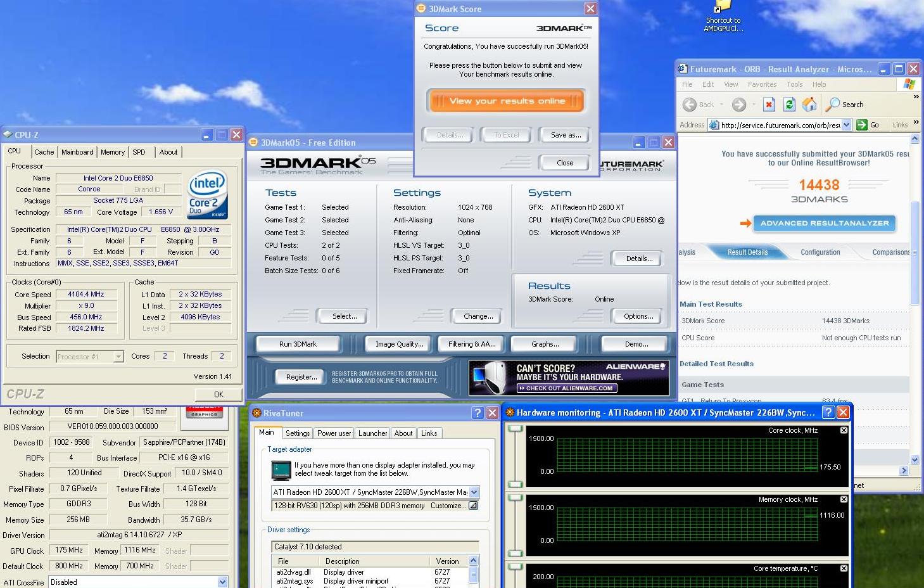Image resolution: width=924 pixels, height=588 pixels.
Task: Select the AMDGPUCl desktop shortcut icon
Action: 723,16
